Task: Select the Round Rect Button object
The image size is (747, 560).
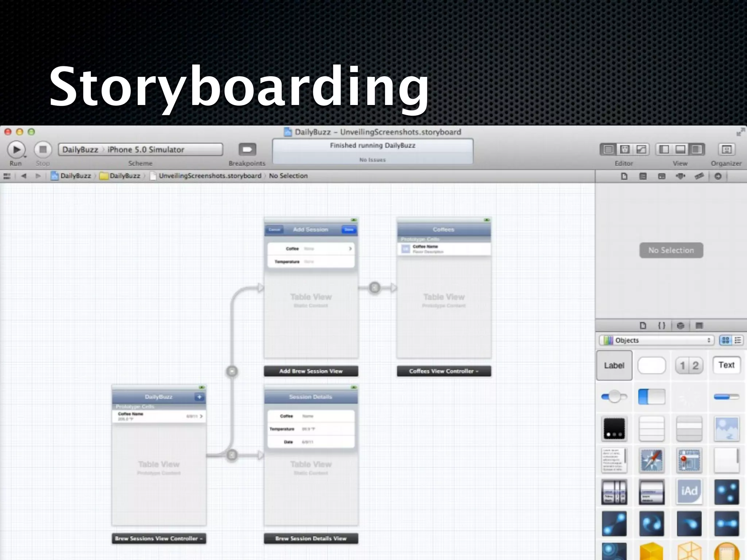Action: coord(652,365)
